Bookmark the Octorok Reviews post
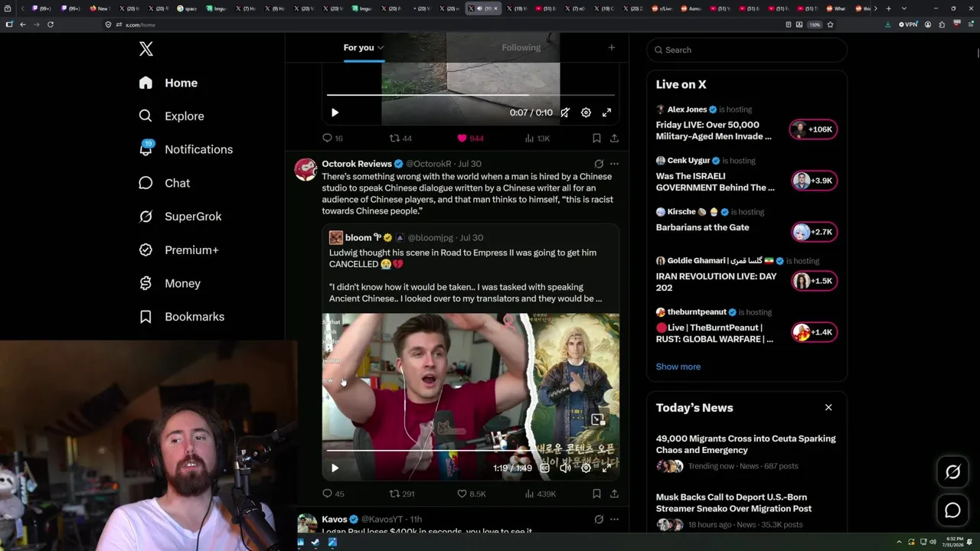This screenshot has width=980, height=551. (x=596, y=494)
